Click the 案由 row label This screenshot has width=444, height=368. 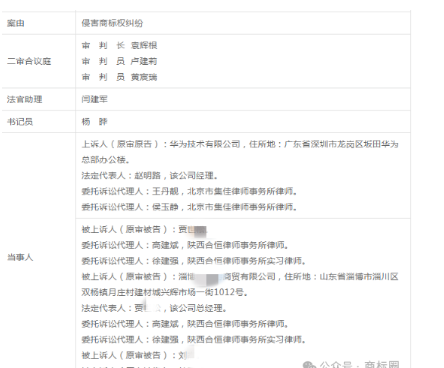click(16, 23)
